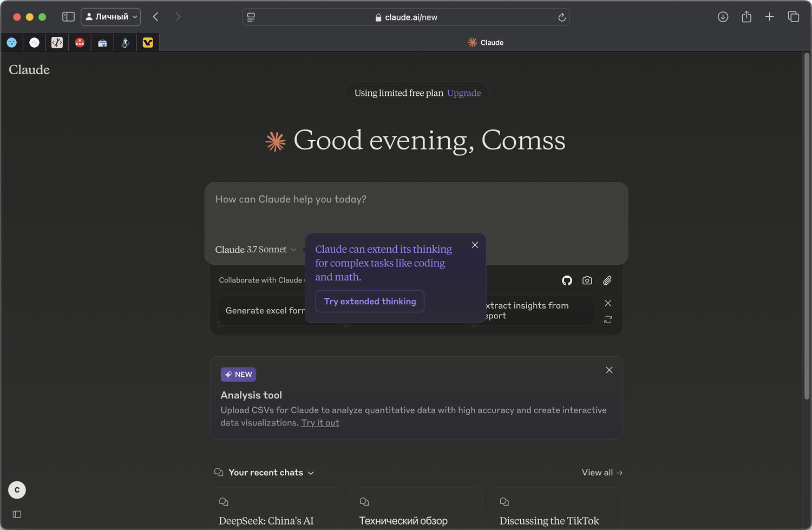The image size is (812, 530).
Task: Capture a screenshot with the camera icon
Action: click(587, 280)
